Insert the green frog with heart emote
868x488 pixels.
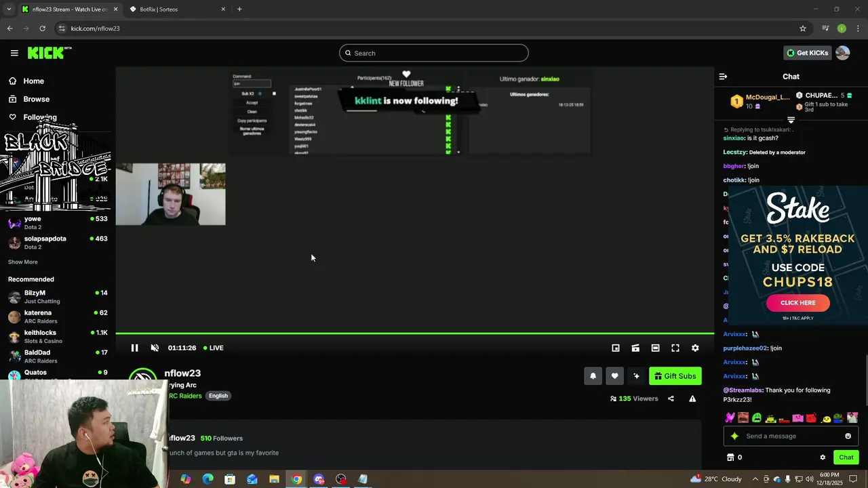pos(839,418)
